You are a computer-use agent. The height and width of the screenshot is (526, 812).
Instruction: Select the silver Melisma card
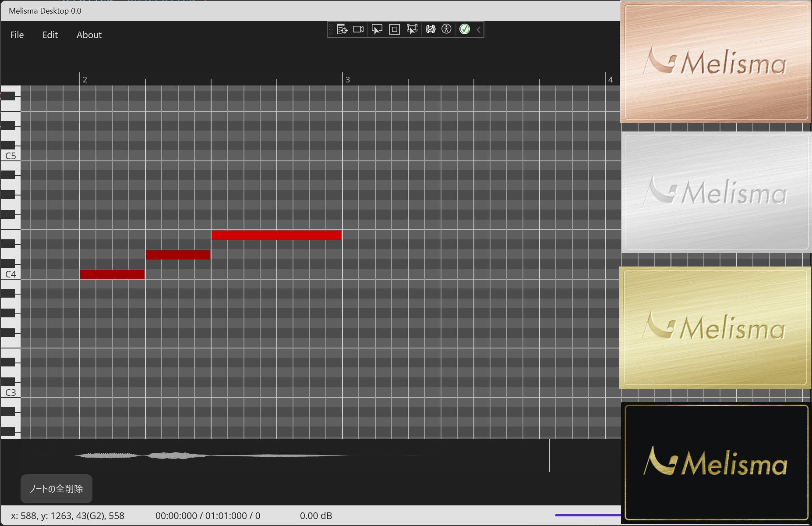tap(717, 192)
